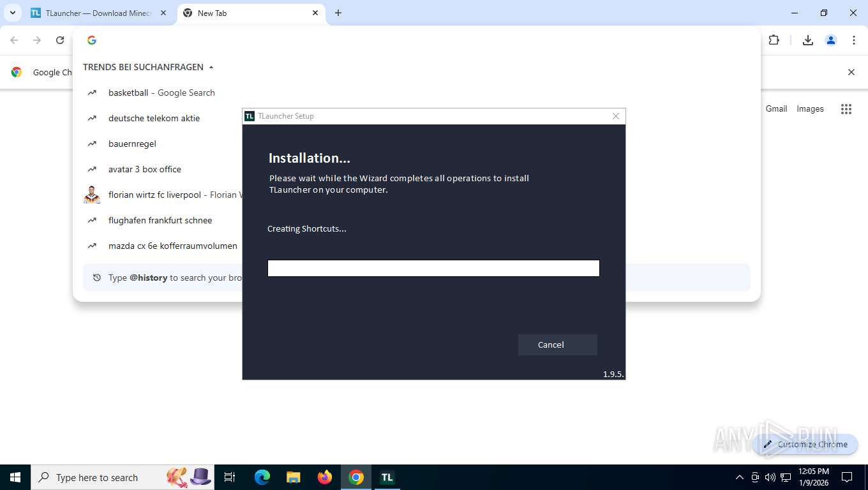This screenshot has width=868, height=490.
Task: Click Chrome icon on taskbar
Action: tap(356, 477)
